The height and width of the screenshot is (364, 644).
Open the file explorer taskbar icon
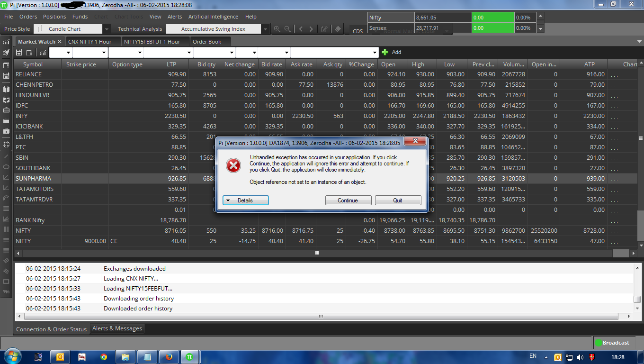tap(125, 356)
